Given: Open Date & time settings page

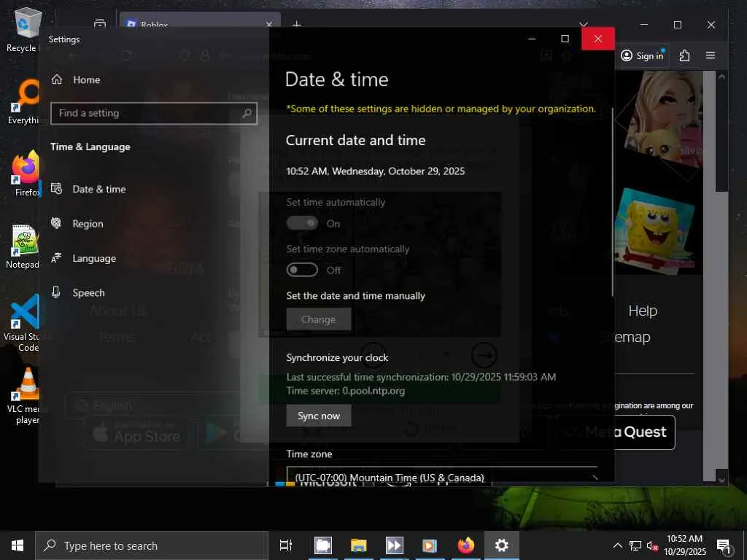Looking at the screenshot, I should (x=88, y=189).
